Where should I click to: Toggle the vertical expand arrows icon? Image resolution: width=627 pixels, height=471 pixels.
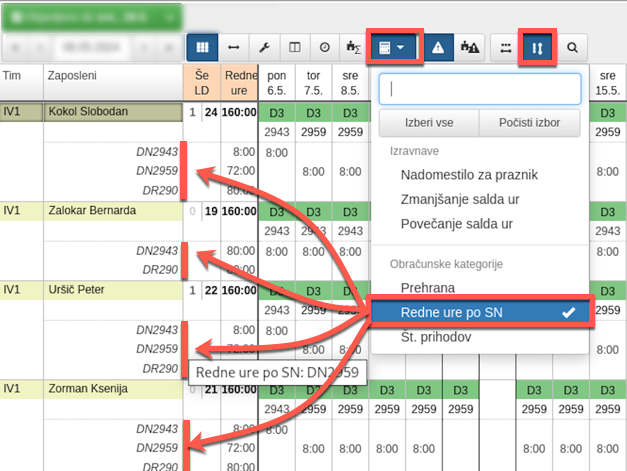(x=537, y=48)
